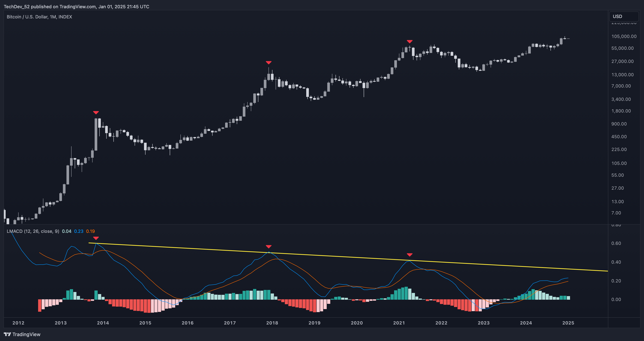This screenshot has width=644, height=341.
Task: Click the red sell marker above the 2013 peak
Action: (96, 113)
